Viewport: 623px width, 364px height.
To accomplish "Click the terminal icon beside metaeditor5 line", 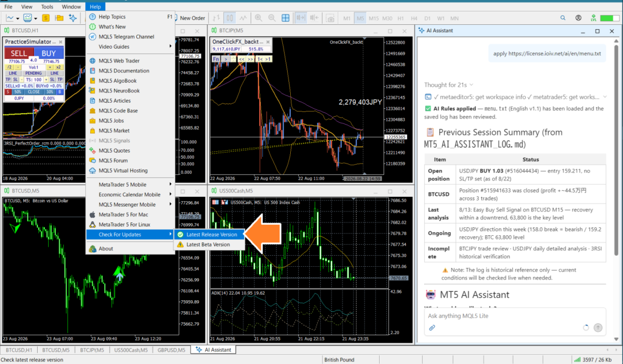I will 428,97.
